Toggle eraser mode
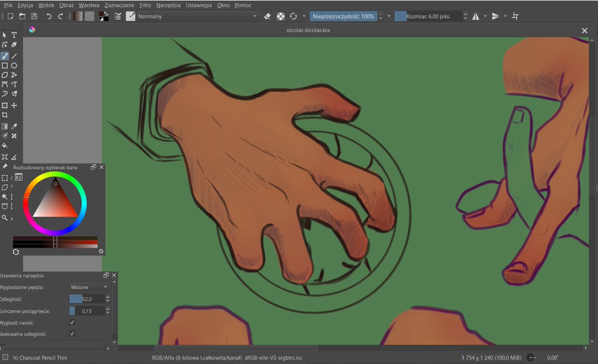The image size is (598, 364). point(267,16)
